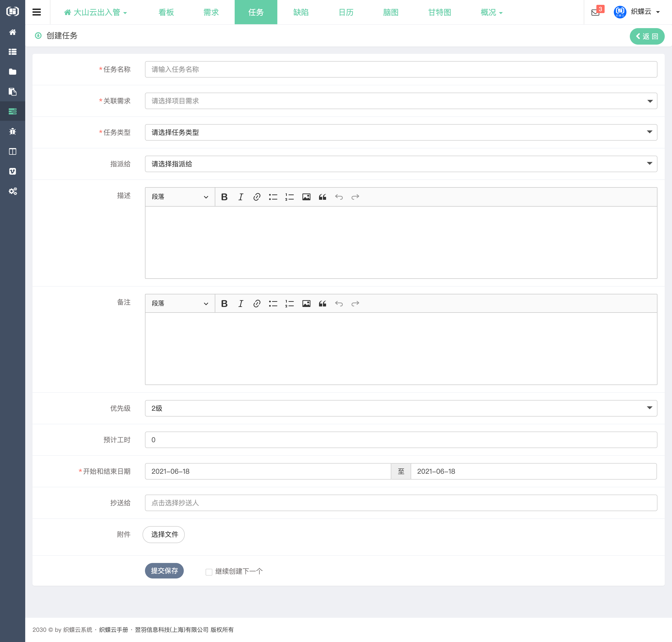Viewport: 672px width, 642px height.
Task: Expand the 优先级 dropdown showing 2级
Action: [401, 408]
